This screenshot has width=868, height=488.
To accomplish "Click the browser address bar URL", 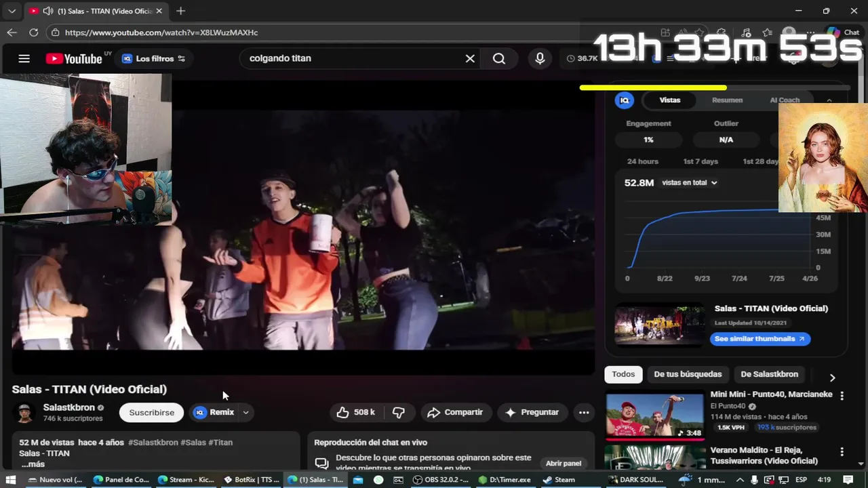I will [161, 33].
